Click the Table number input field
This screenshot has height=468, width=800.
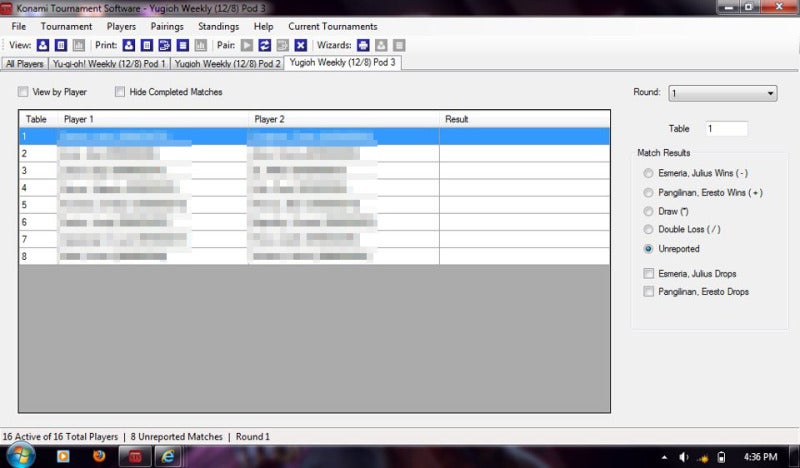pyautogui.click(x=727, y=129)
